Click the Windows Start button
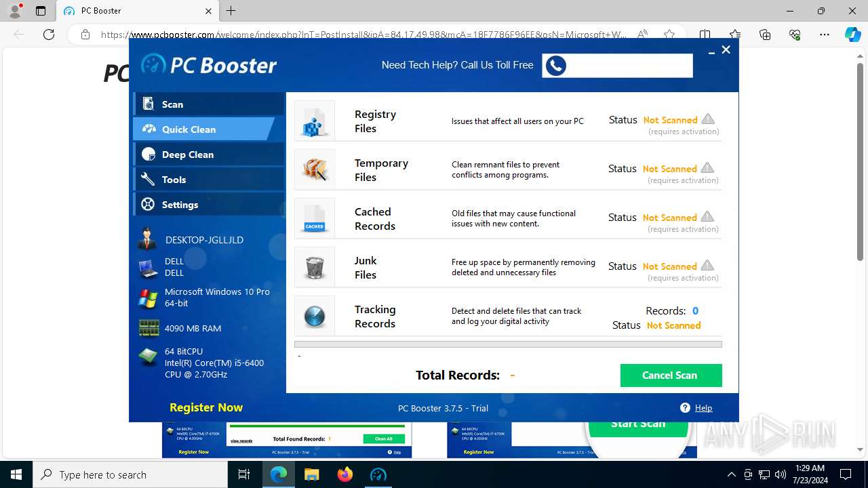Screen dimensions: 868x488 coord(16,474)
